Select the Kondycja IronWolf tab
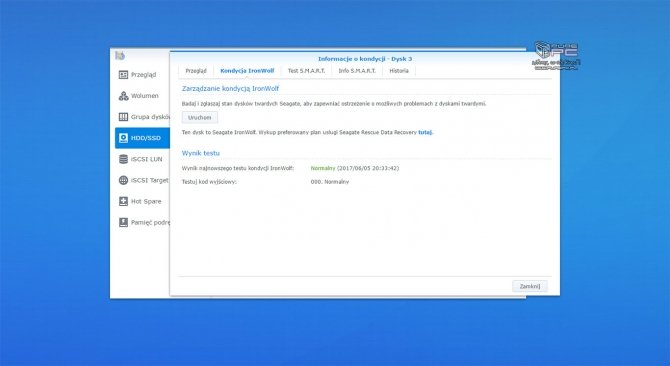 (x=247, y=71)
